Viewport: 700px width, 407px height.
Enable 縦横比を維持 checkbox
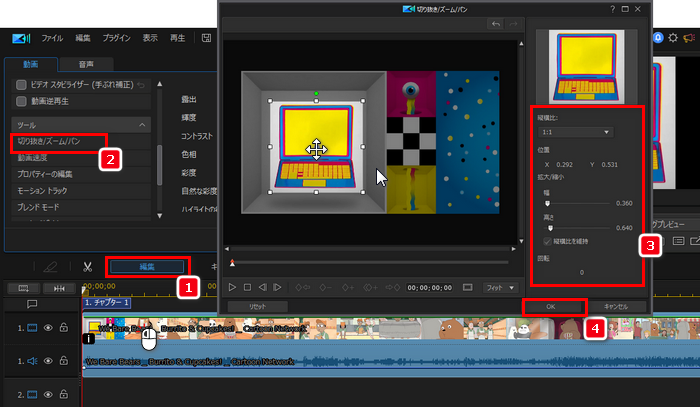pos(546,241)
